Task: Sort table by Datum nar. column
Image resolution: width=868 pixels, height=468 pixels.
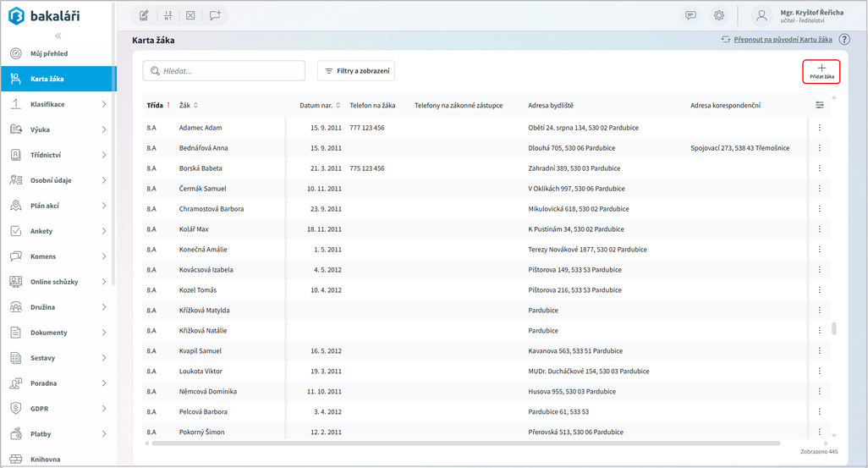Action: tap(320, 106)
